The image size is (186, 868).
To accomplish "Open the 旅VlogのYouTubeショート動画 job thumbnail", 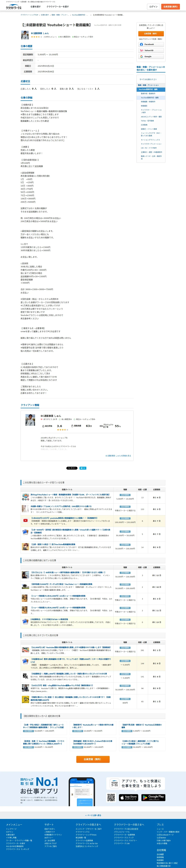I will [x=25, y=497].
